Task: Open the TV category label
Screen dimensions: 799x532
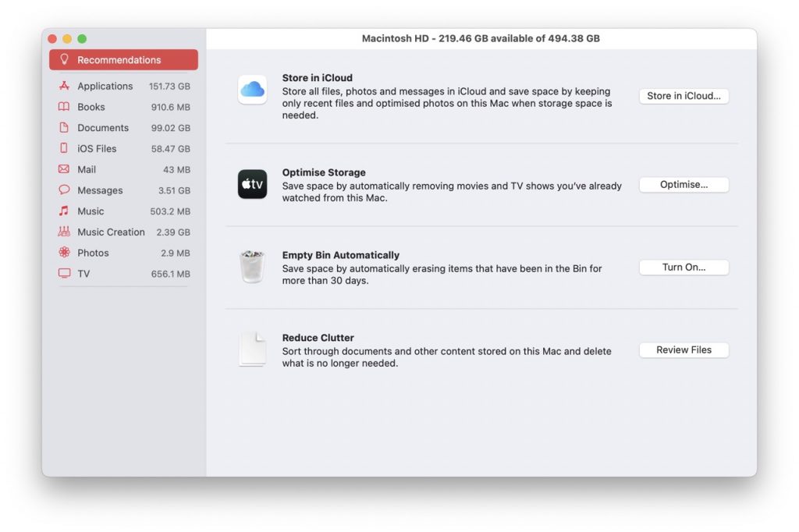Action: pyautogui.click(x=83, y=274)
